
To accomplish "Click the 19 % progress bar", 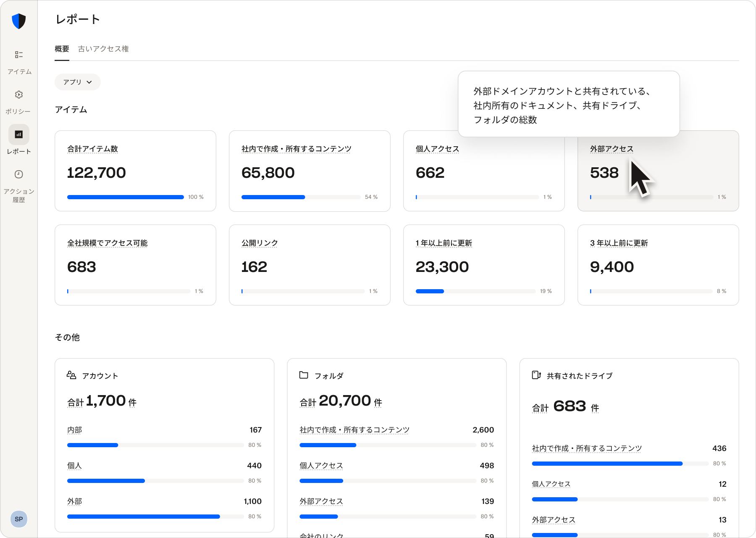I will pos(475,291).
